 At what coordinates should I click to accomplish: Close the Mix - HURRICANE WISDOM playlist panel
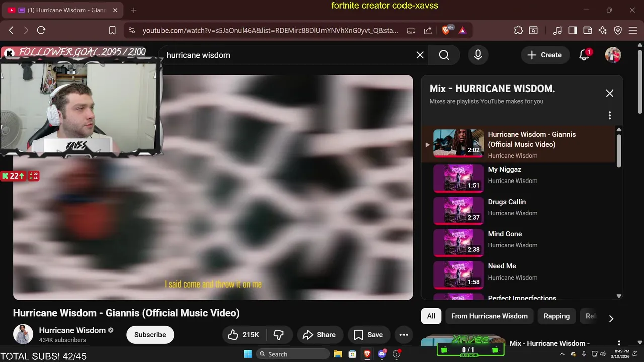[610, 93]
